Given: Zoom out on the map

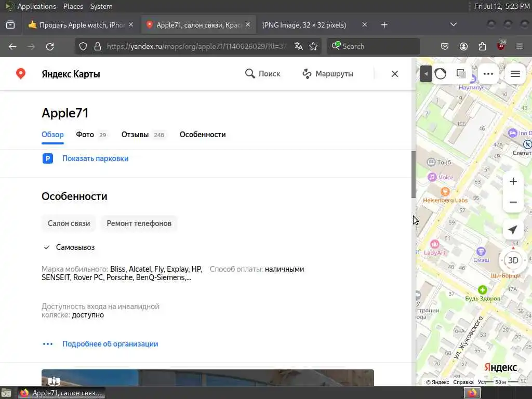Looking at the screenshot, I should tap(513, 202).
